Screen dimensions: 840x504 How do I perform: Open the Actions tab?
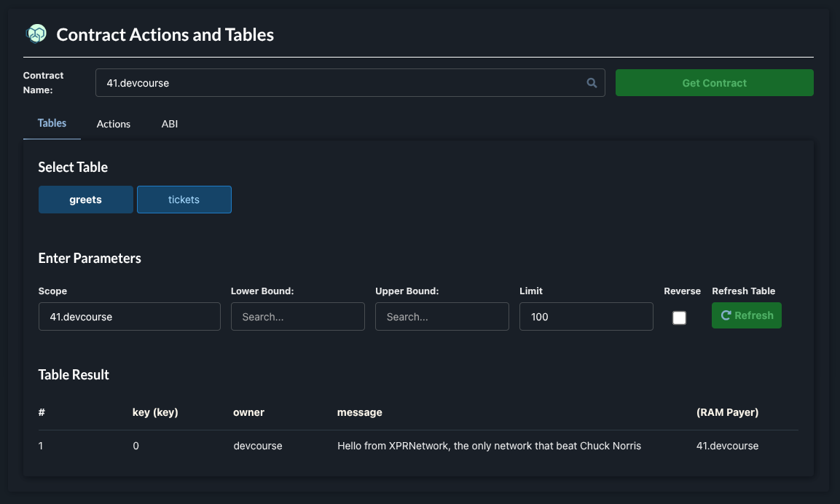pyautogui.click(x=114, y=124)
